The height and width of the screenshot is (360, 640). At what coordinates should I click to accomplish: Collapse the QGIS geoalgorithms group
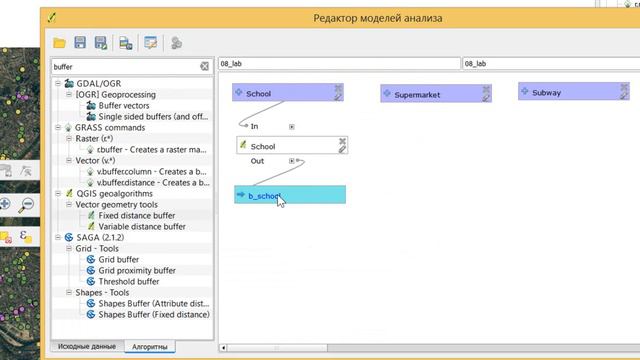tap(58, 193)
